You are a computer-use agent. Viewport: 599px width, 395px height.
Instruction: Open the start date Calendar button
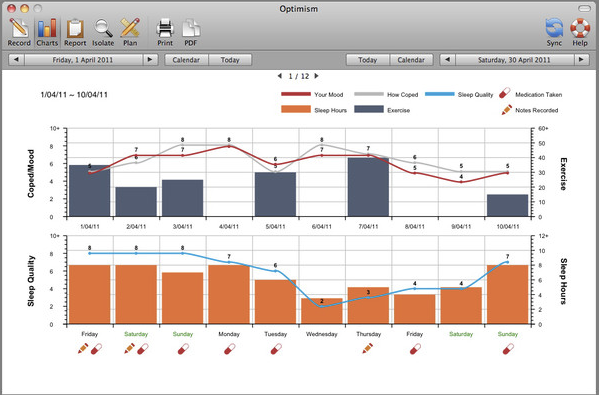[186, 60]
